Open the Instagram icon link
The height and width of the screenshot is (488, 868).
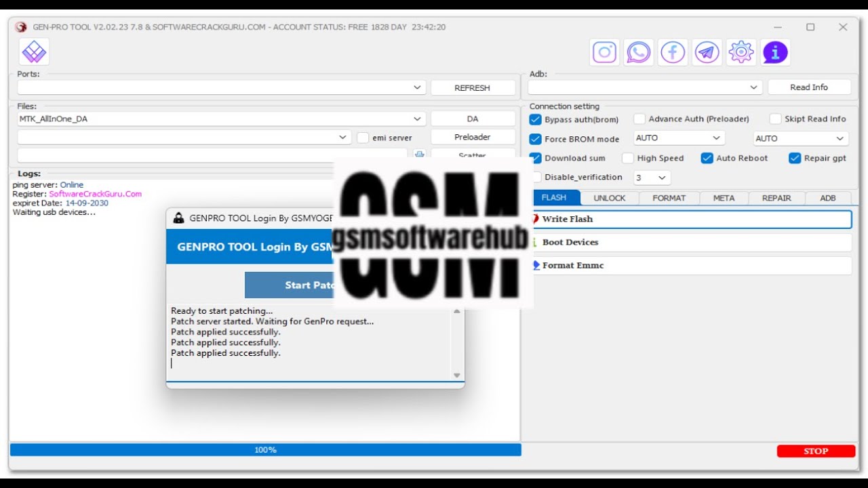[x=605, y=52]
